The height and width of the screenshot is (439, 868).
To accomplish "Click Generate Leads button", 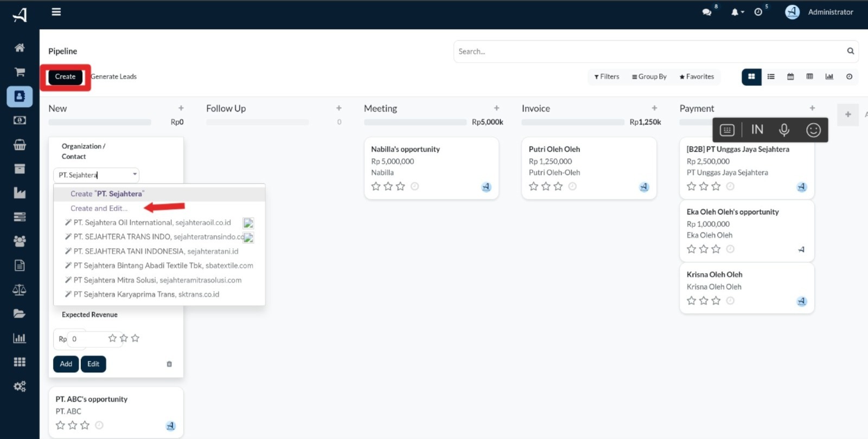I will [113, 77].
